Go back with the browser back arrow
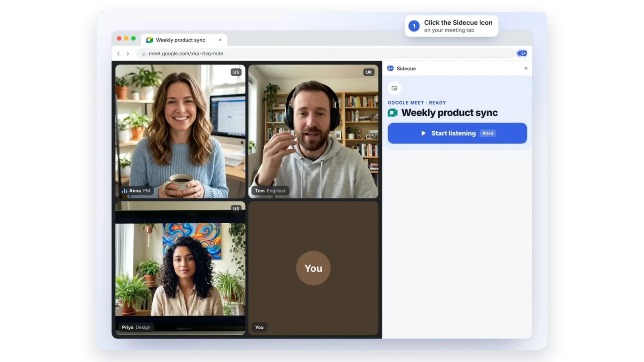 pyautogui.click(x=118, y=54)
